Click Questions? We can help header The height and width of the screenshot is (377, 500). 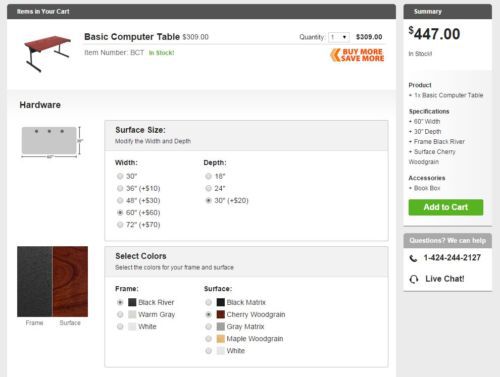pyautogui.click(x=447, y=241)
